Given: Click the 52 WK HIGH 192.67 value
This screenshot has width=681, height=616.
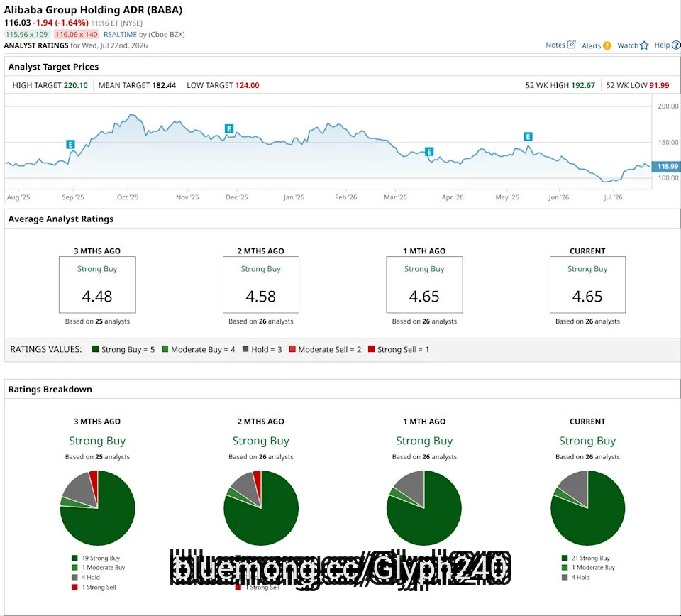Looking at the screenshot, I should pos(583,85).
